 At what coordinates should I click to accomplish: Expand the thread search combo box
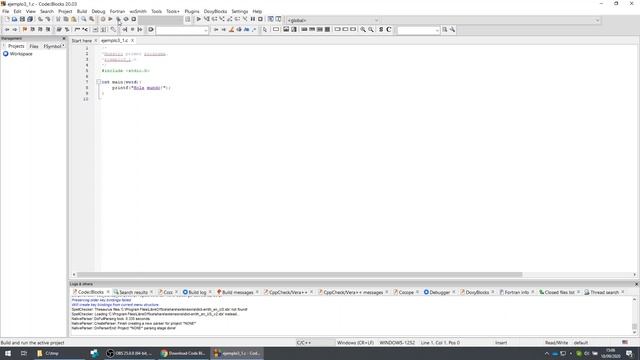coord(436,30)
